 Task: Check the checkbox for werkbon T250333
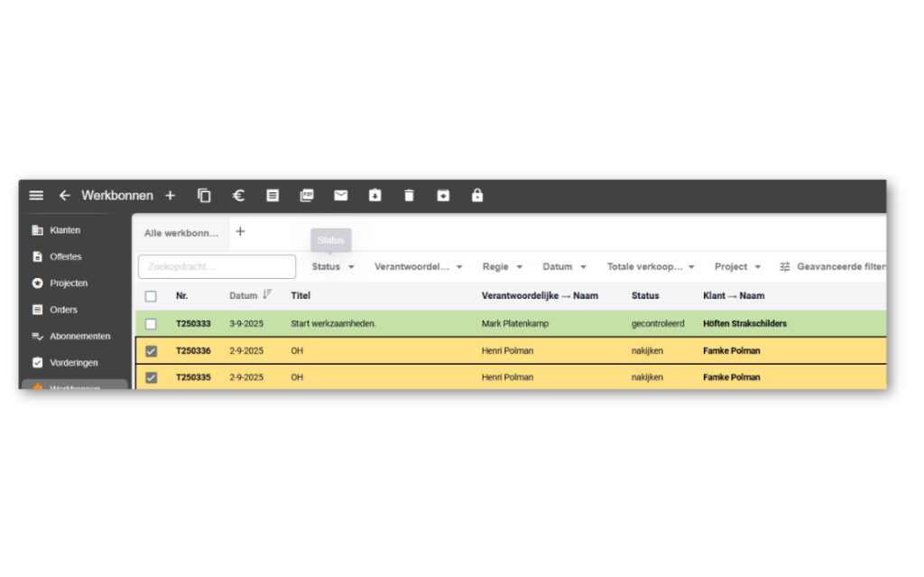[151, 323]
